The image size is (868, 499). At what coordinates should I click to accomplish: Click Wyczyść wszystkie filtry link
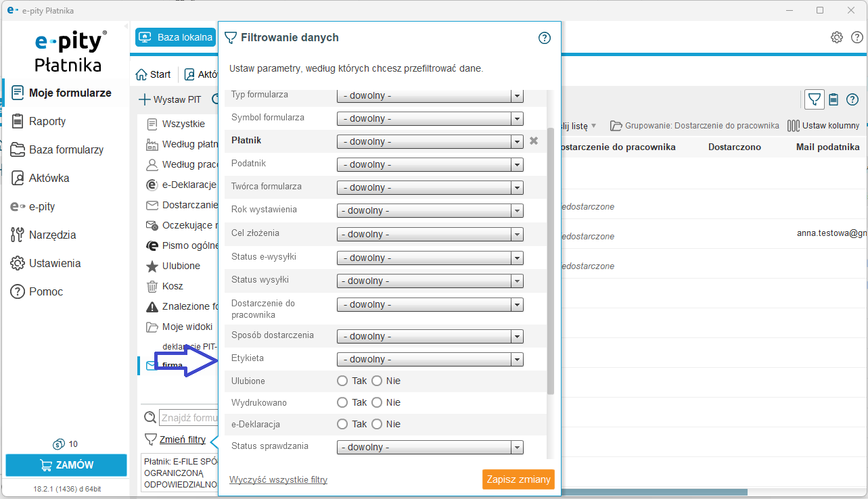click(x=278, y=480)
